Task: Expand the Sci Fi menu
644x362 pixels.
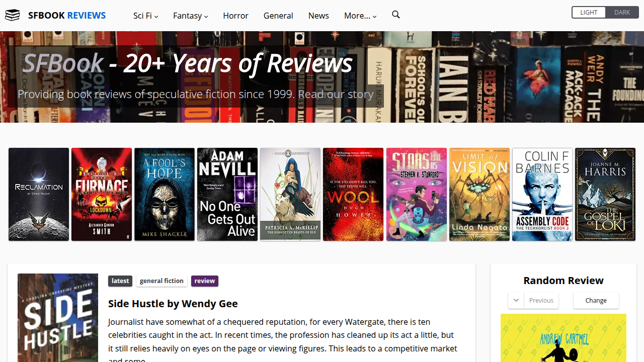Action: 145,16
